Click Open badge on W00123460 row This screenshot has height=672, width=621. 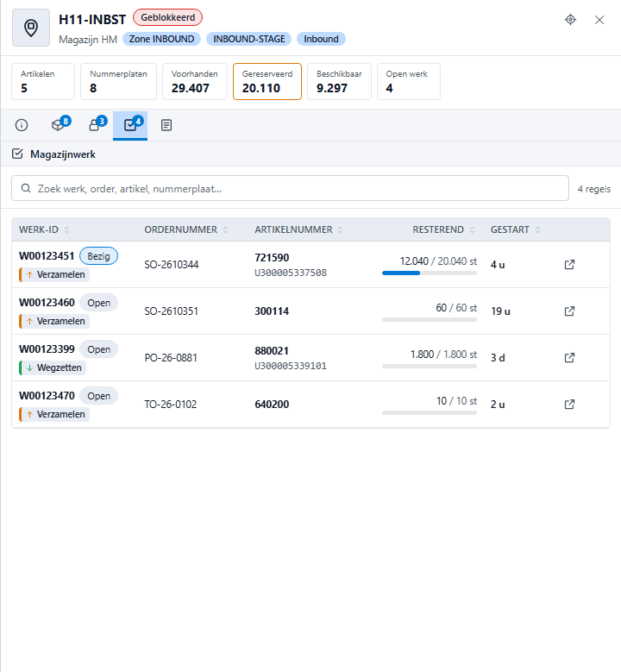[99, 303]
